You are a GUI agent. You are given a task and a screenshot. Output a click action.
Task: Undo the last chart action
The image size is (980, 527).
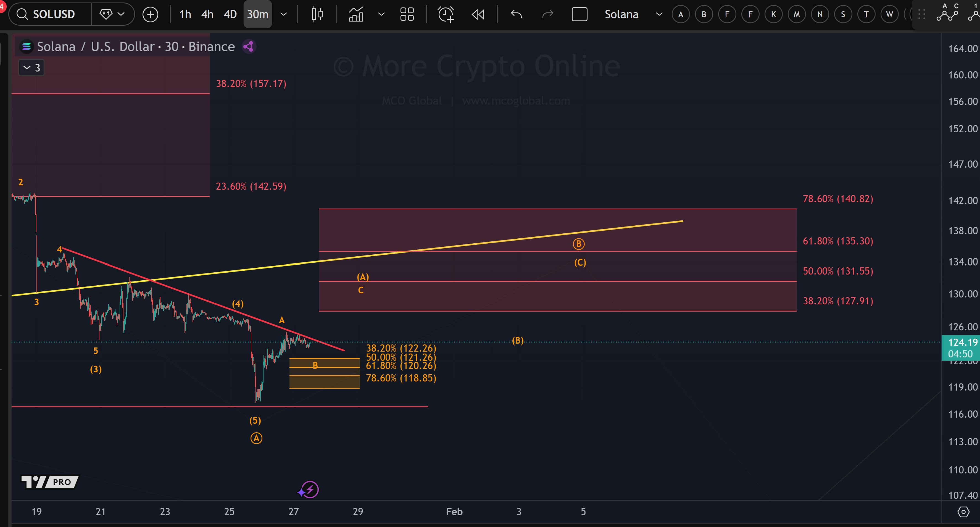point(516,14)
